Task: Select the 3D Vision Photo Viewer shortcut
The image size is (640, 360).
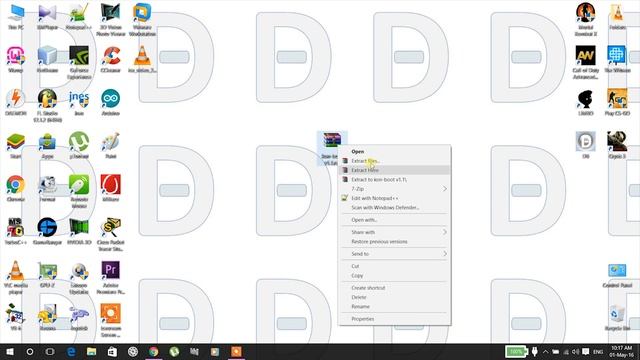Action: [111, 20]
